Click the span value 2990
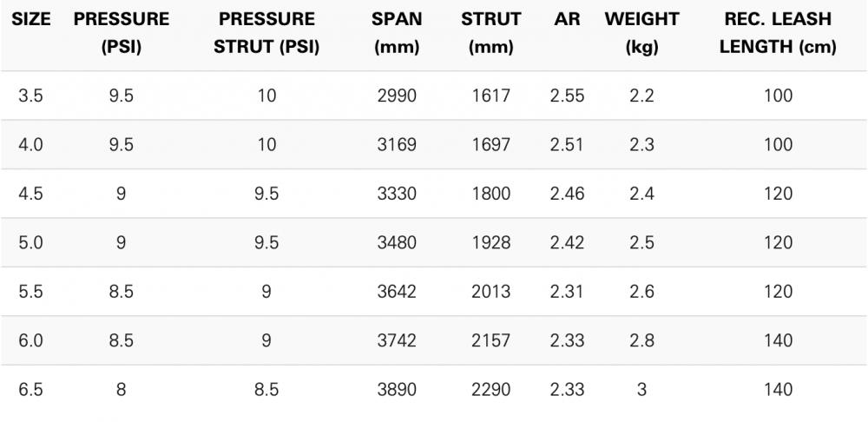The width and height of the screenshot is (868, 422). click(x=397, y=96)
